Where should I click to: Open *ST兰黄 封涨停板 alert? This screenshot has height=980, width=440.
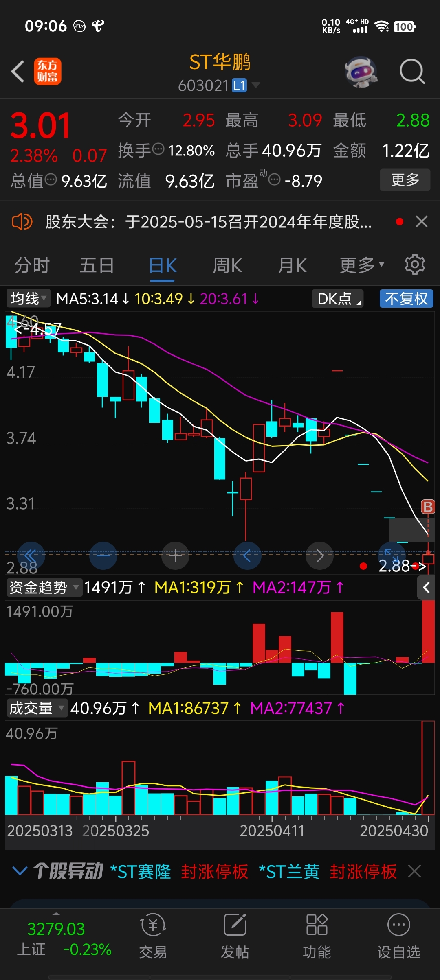(x=328, y=871)
